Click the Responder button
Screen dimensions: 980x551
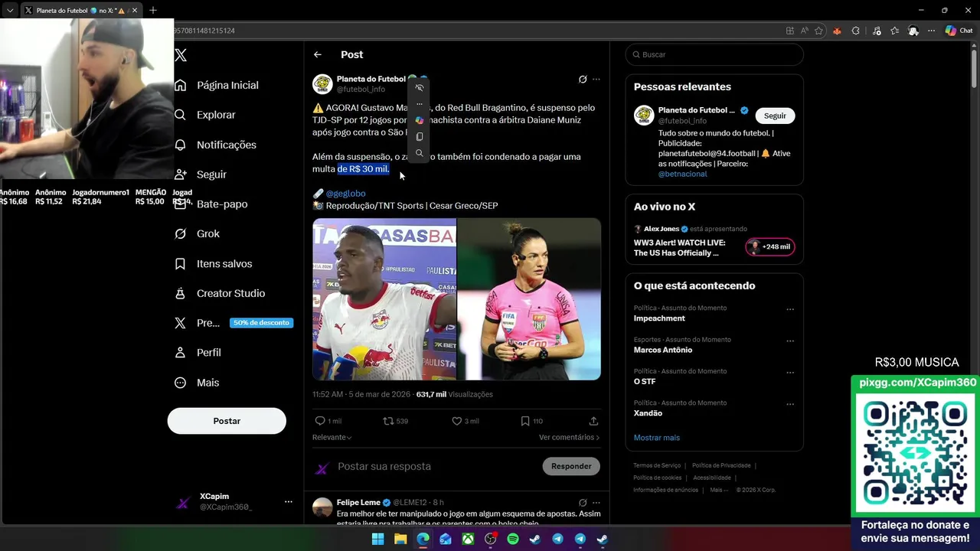click(x=571, y=466)
